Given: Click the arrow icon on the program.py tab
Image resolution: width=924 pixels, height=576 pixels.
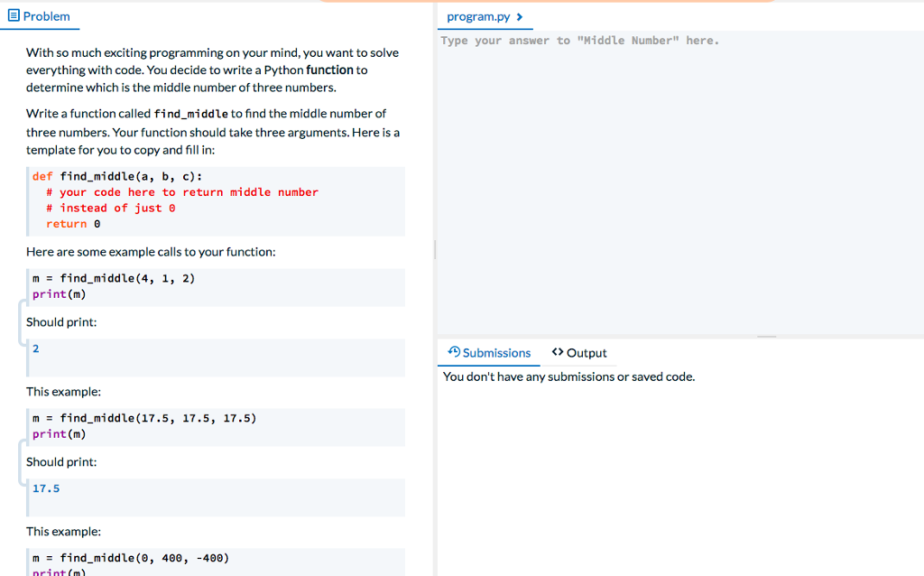Looking at the screenshot, I should click(x=520, y=16).
